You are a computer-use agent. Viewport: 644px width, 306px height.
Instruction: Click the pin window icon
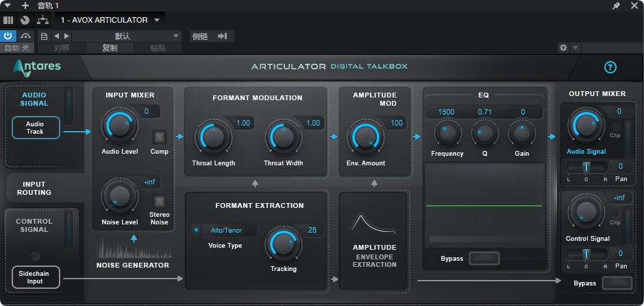point(616,5)
